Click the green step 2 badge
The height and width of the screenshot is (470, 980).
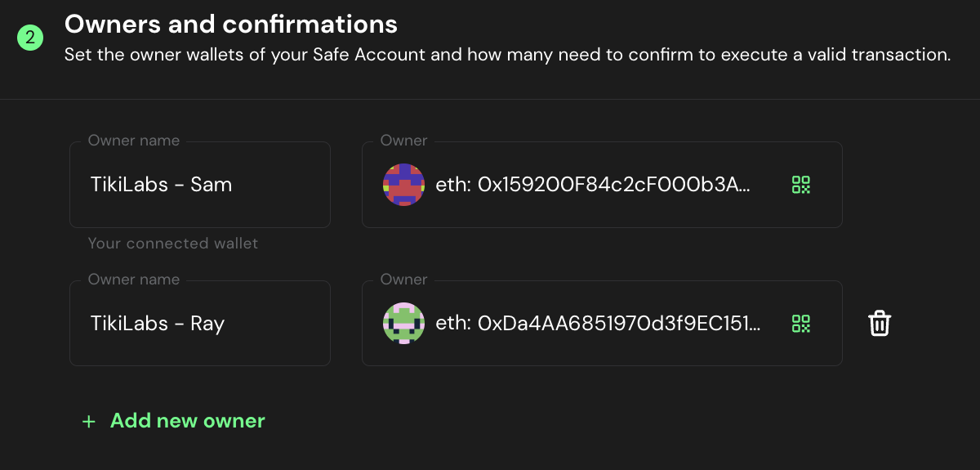click(x=30, y=38)
